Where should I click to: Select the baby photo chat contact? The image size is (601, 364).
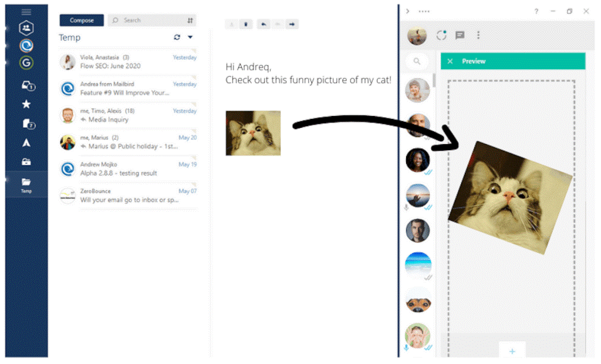(x=417, y=90)
